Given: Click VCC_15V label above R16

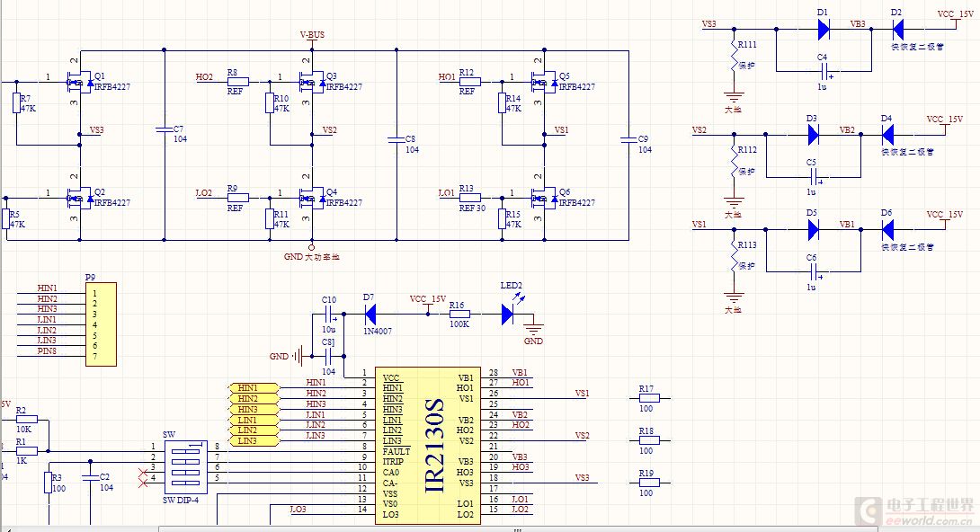Looking at the screenshot, I should [427, 299].
